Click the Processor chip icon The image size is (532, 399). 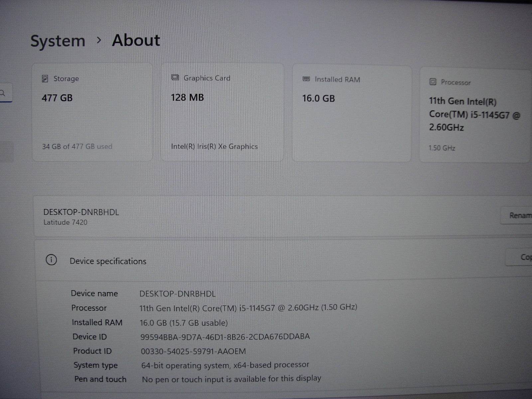click(432, 82)
